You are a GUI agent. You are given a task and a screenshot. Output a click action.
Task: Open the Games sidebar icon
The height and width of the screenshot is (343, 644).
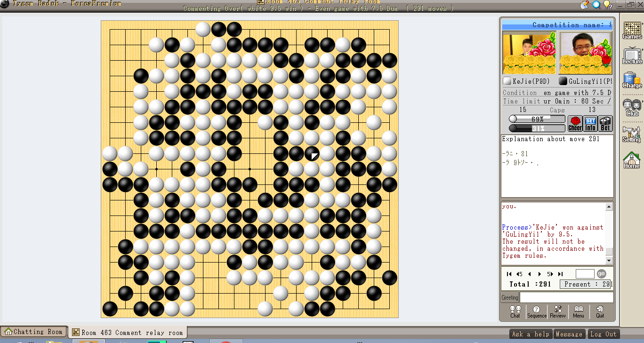coord(632,31)
